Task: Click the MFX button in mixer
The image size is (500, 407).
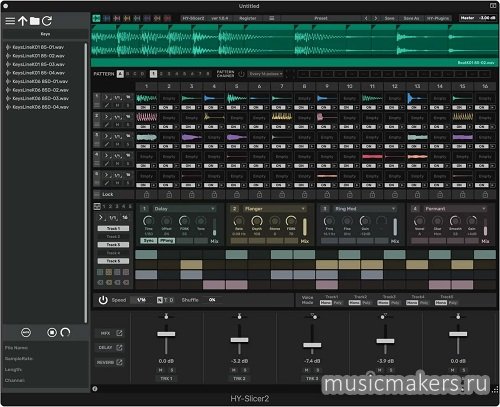Action: (105, 333)
